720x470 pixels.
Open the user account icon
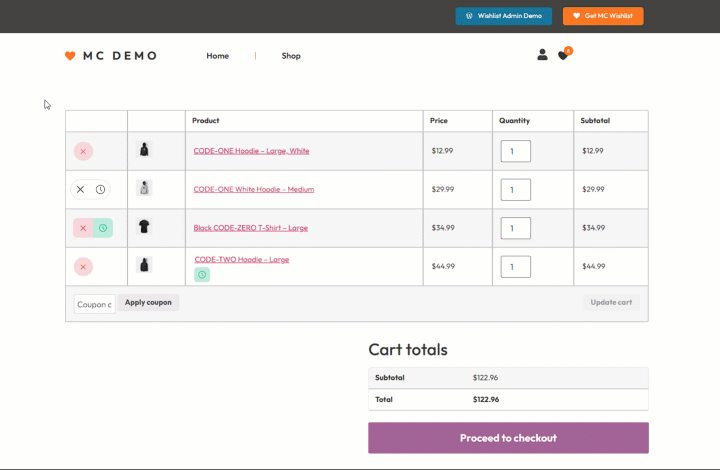[542, 55]
